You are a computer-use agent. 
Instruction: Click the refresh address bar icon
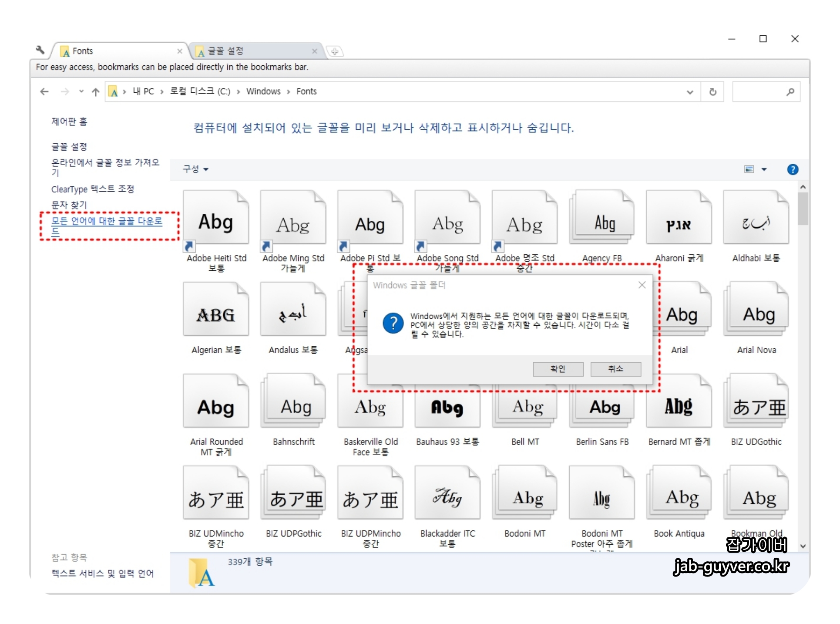[x=712, y=92]
